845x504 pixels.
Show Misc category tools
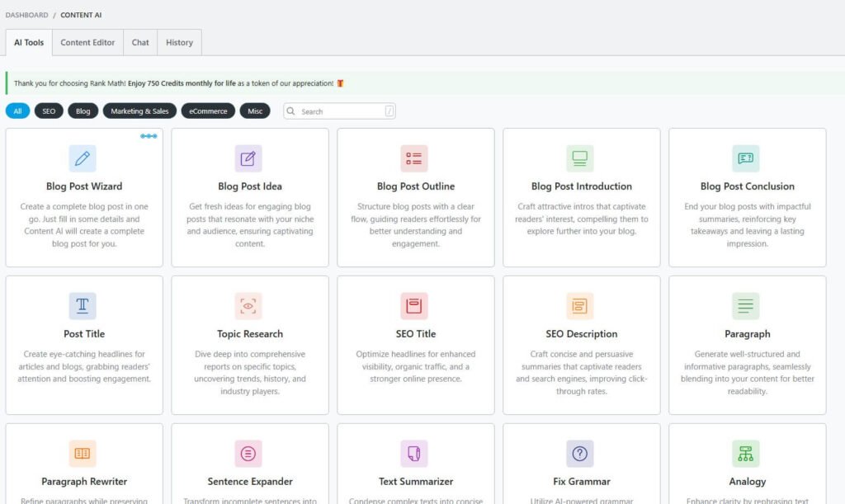[x=255, y=111]
